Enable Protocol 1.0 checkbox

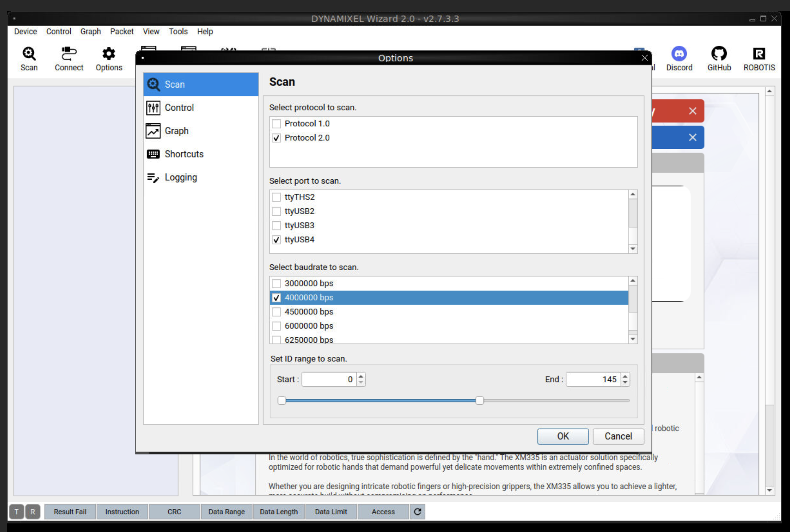click(276, 124)
